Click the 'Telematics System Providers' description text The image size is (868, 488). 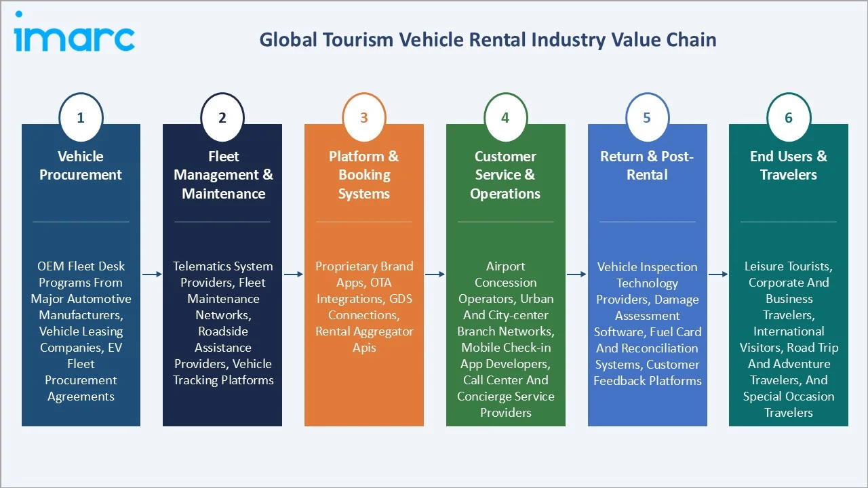222,323
